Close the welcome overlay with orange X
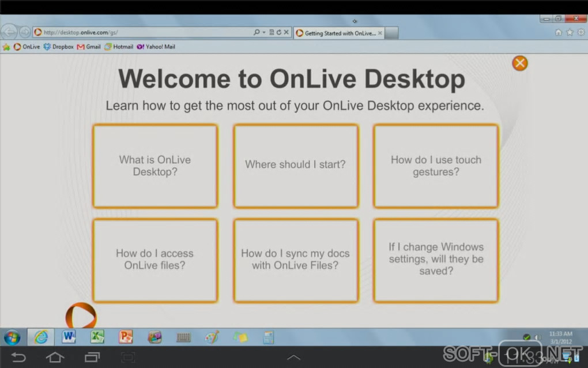 tap(520, 63)
